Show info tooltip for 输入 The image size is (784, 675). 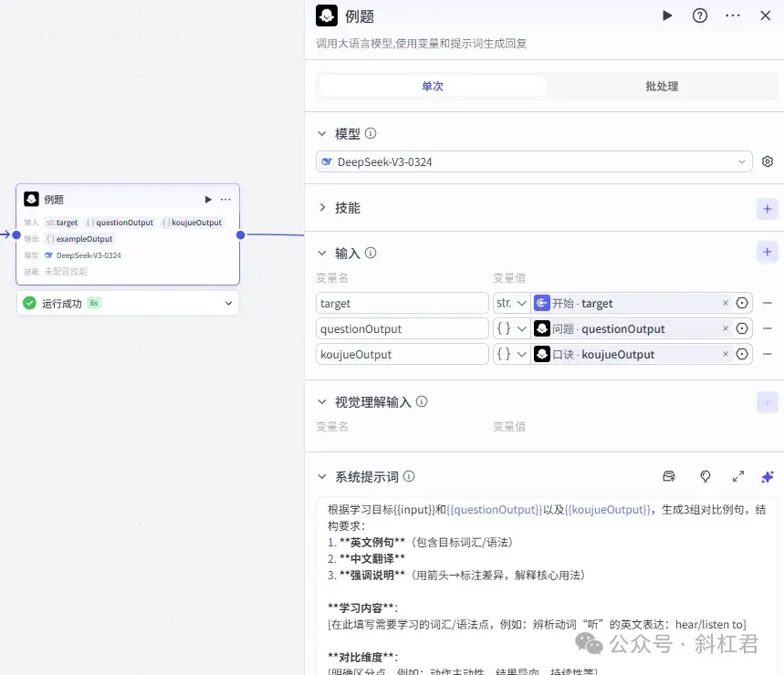pos(371,253)
